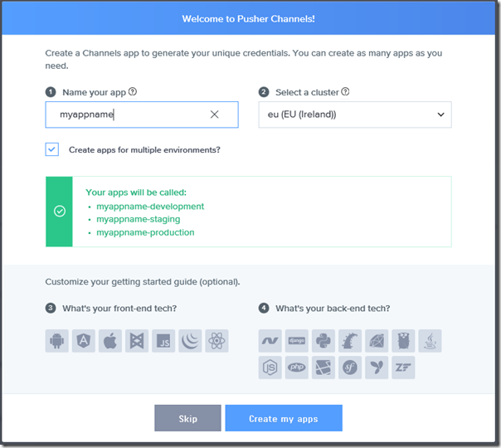
Task: Pick the Apple iOS front-end icon
Action: pyautogui.click(x=110, y=341)
